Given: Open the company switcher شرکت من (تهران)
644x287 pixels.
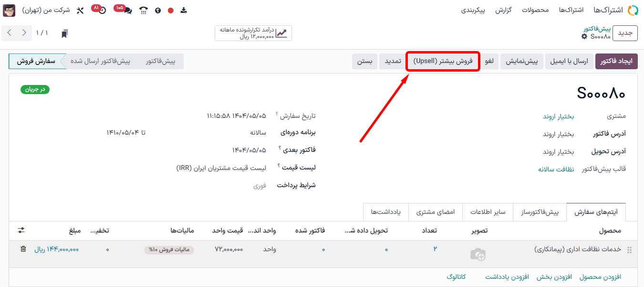Looking at the screenshot, I should click(46, 10).
